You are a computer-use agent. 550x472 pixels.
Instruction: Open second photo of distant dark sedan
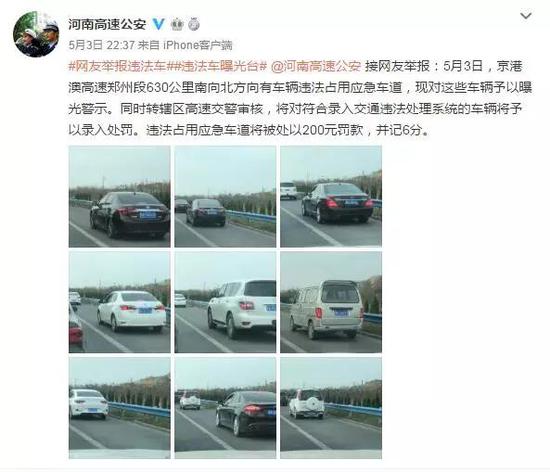tap(225, 196)
